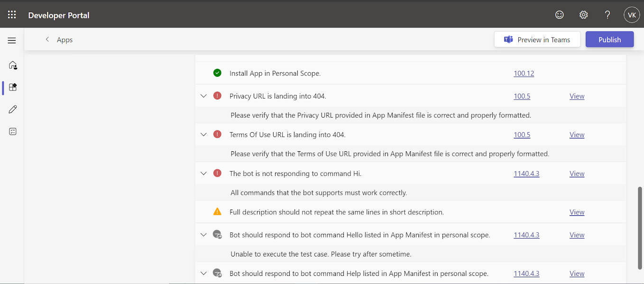Open the VK account avatar
The image size is (644, 284).
click(x=632, y=15)
